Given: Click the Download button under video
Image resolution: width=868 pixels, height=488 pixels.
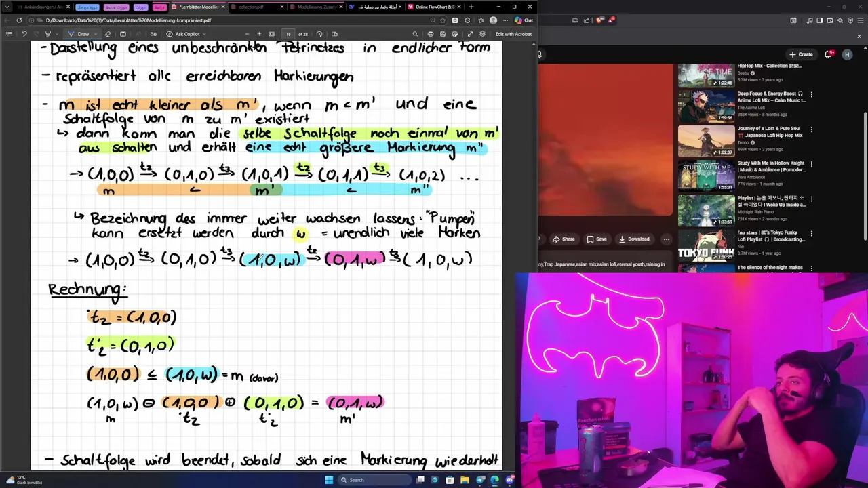Looking at the screenshot, I should click(634, 239).
